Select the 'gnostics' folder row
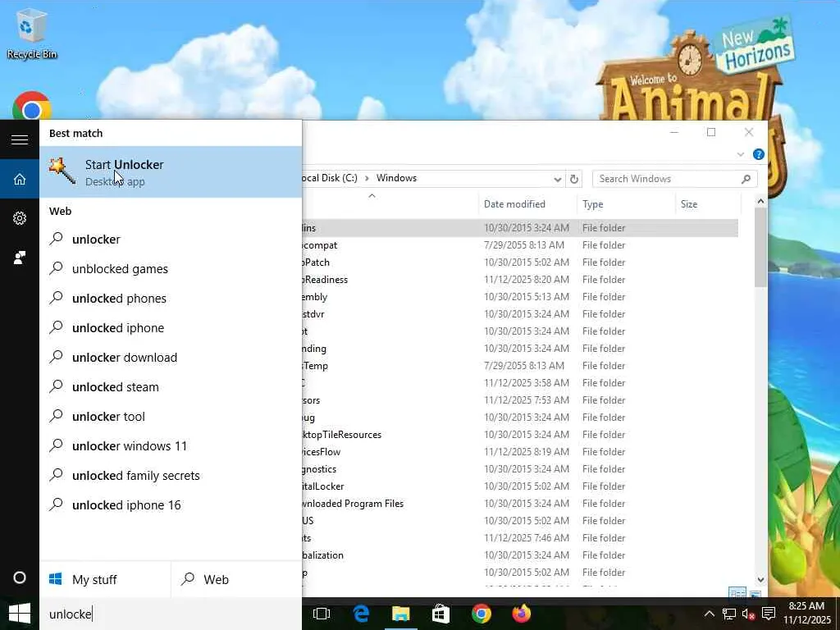840x630 pixels. (x=520, y=469)
